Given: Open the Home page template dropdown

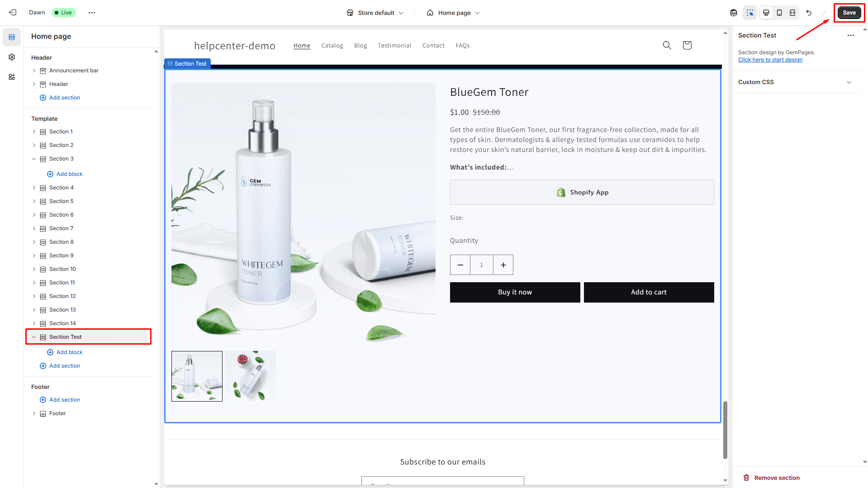Looking at the screenshot, I should [453, 13].
